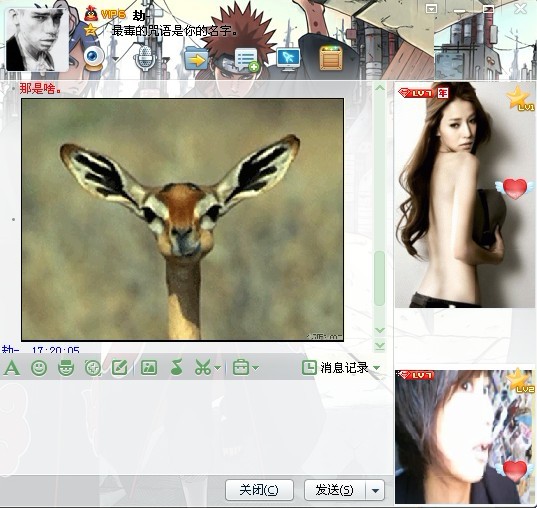This screenshot has height=508, width=537.
Task: Expand the screenshot options arrow next to scissors
Action: coord(217,368)
